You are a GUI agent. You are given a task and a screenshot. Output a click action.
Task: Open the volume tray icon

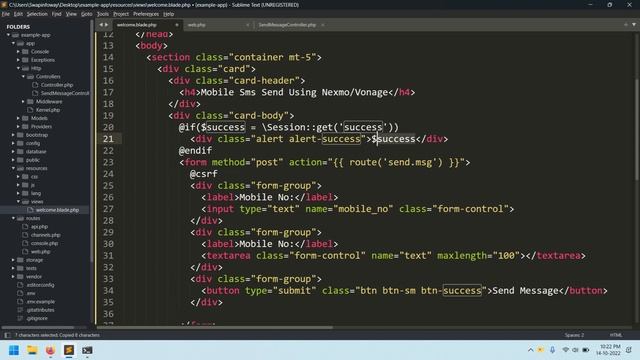click(575, 350)
